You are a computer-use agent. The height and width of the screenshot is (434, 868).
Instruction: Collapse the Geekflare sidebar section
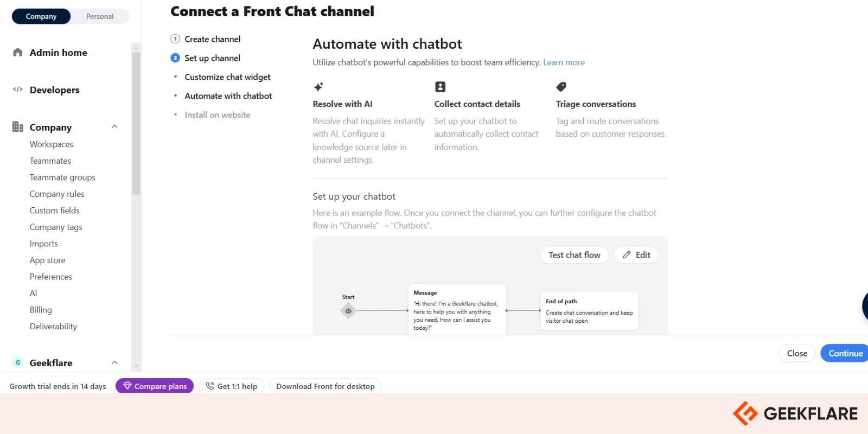(114, 362)
